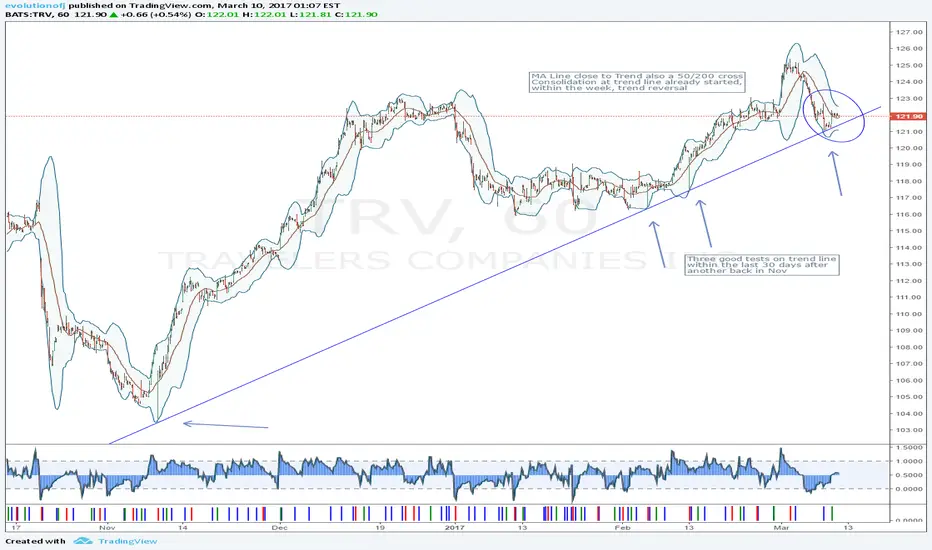The image size is (932, 550).
Task: Click the 123.00 price axis label
Action: click(x=909, y=99)
